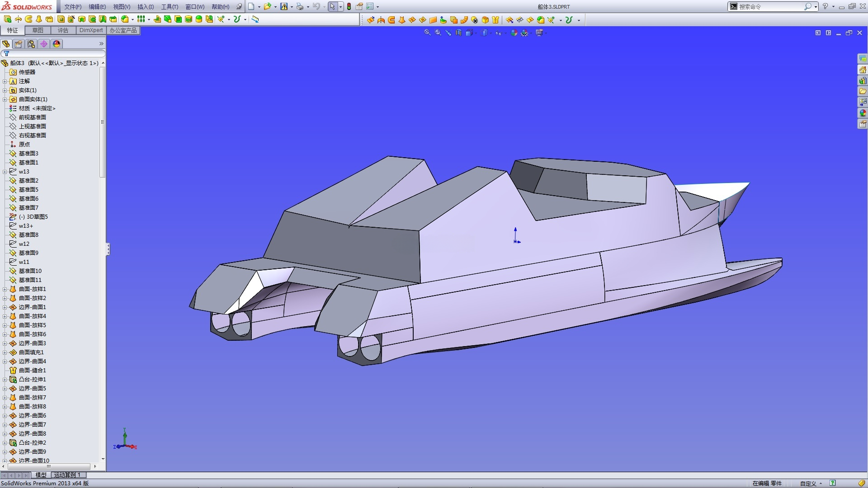Switch to the ConfigurationManager tab icon
The height and width of the screenshot is (488, 868).
click(31, 44)
